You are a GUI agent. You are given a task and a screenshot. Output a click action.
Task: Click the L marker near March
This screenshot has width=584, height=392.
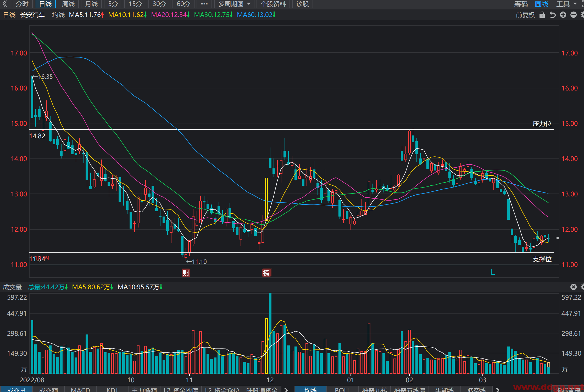[492, 272]
